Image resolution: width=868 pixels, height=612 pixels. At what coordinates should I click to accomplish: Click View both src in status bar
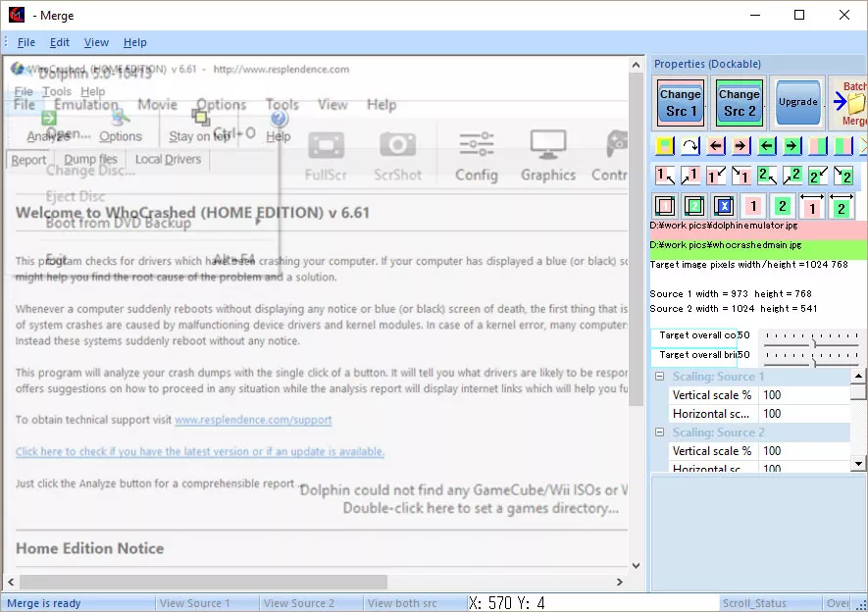click(402, 603)
